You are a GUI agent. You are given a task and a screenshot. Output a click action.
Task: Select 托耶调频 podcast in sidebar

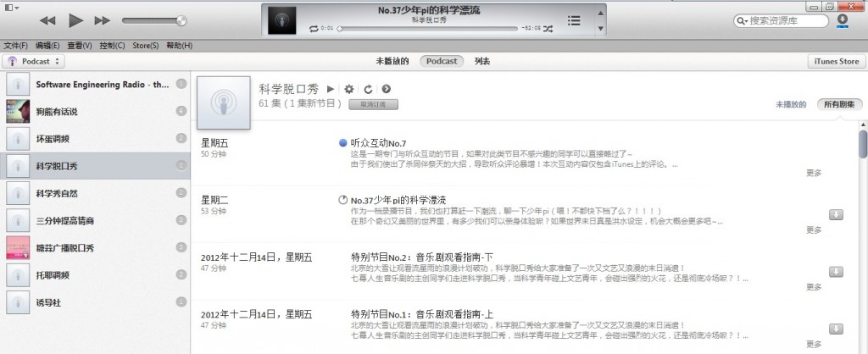(95, 275)
